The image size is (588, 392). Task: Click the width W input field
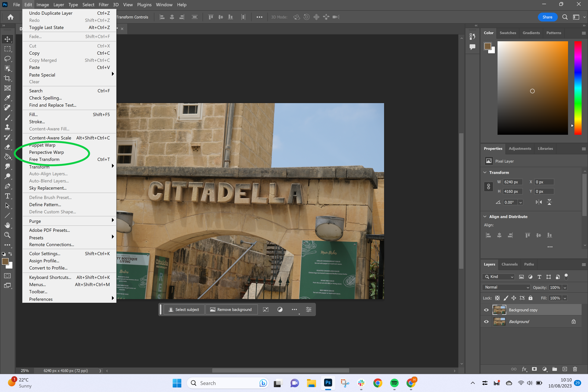[512, 182]
